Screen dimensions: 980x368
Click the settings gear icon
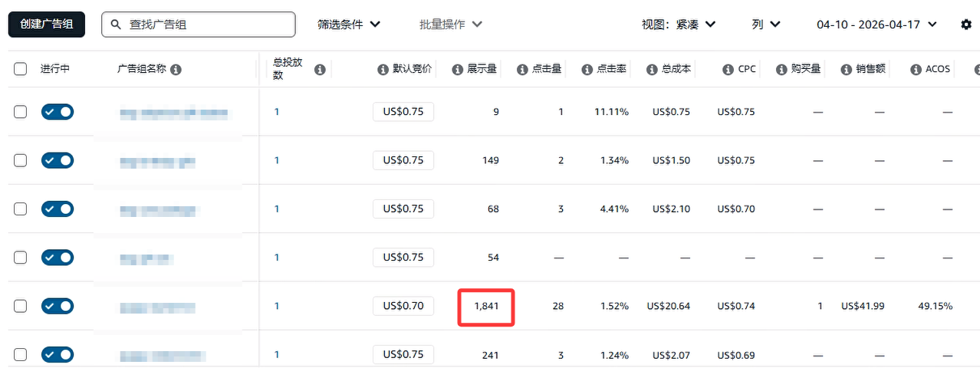pos(966,25)
